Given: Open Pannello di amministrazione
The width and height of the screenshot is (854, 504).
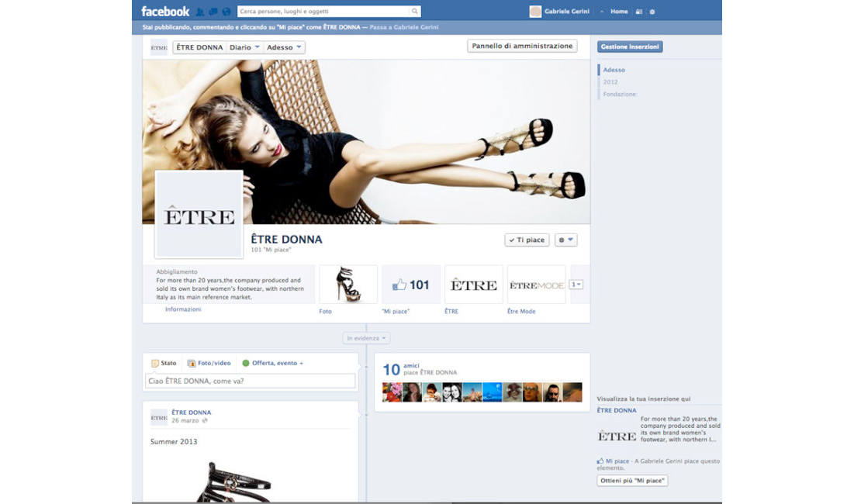Looking at the screenshot, I should (522, 46).
